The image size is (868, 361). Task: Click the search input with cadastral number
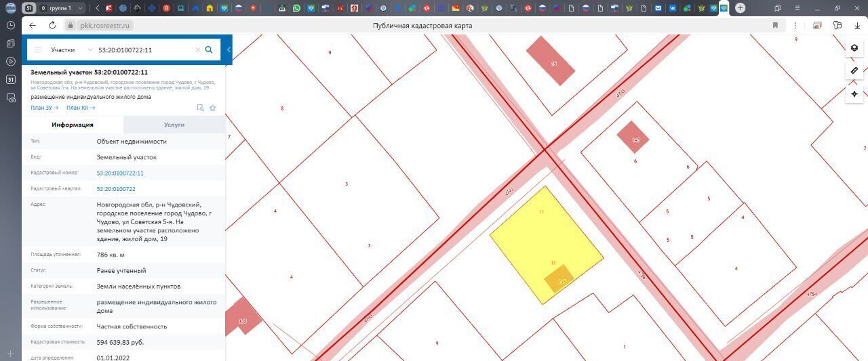tap(144, 49)
